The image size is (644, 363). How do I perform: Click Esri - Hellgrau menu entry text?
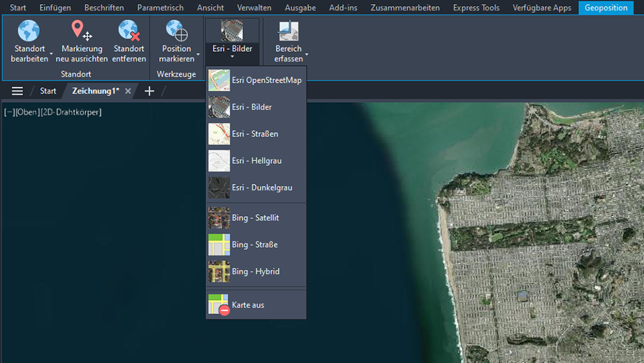coord(257,161)
